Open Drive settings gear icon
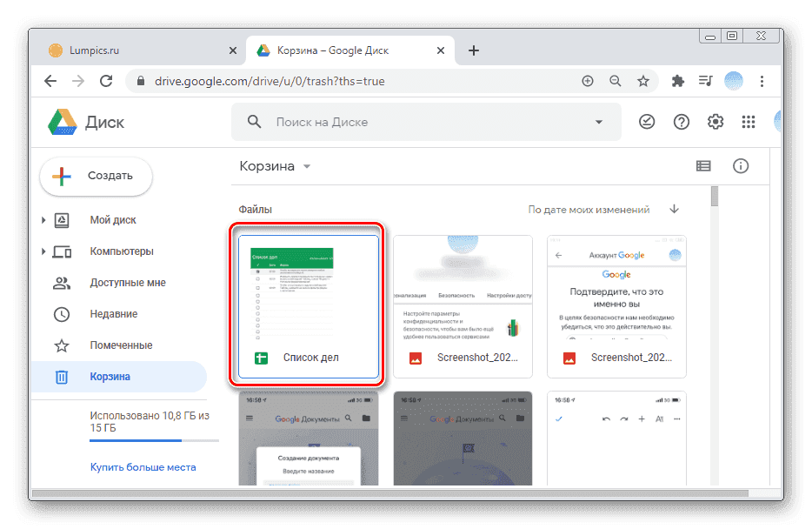This screenshot has width=812, height=529. pos(715,122)
